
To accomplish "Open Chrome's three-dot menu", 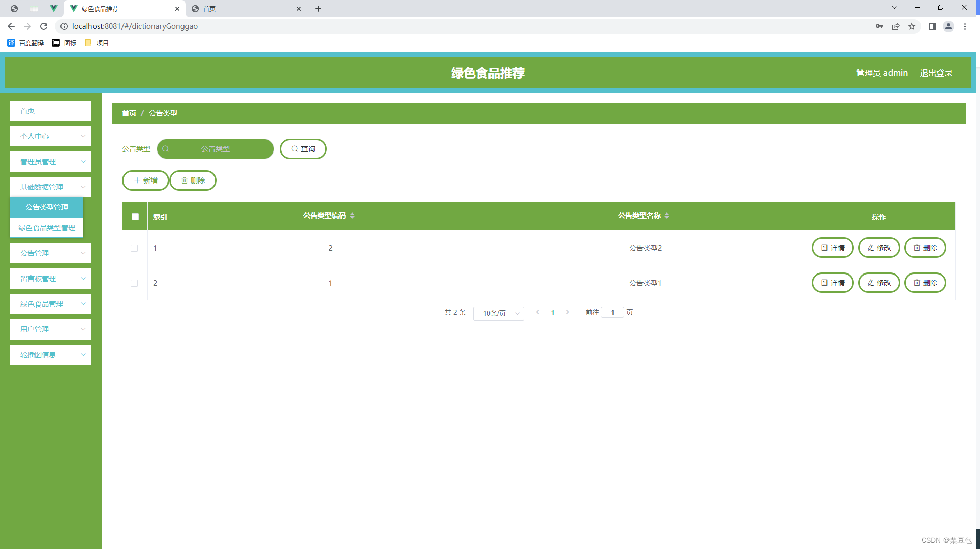I will [965, 26].
